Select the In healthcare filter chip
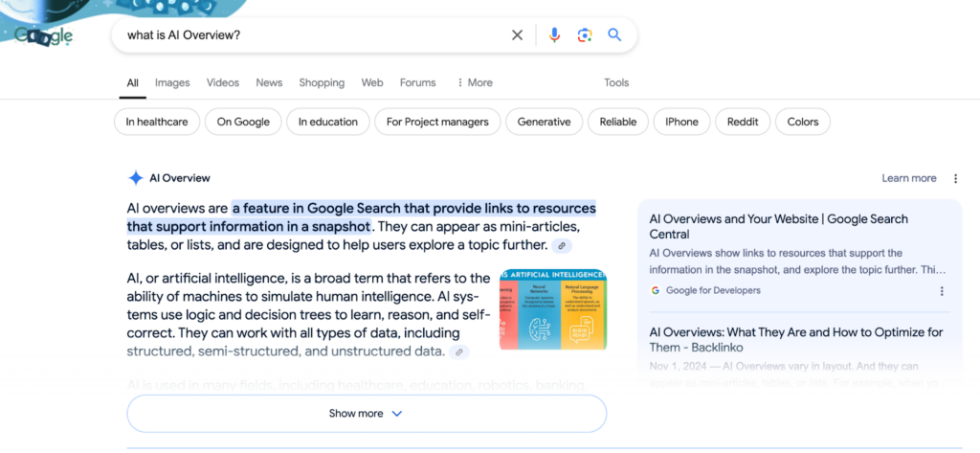Screen dimensions: 980x453 click(157, 122)
